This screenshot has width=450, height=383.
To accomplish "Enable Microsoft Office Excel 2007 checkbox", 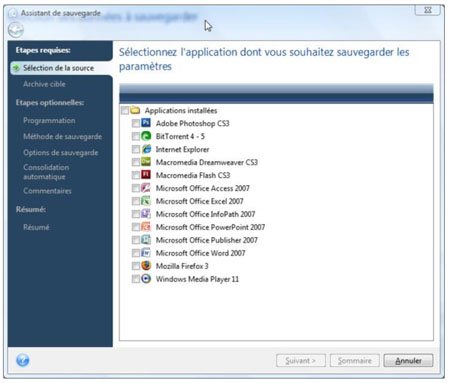I will (136, 201).
